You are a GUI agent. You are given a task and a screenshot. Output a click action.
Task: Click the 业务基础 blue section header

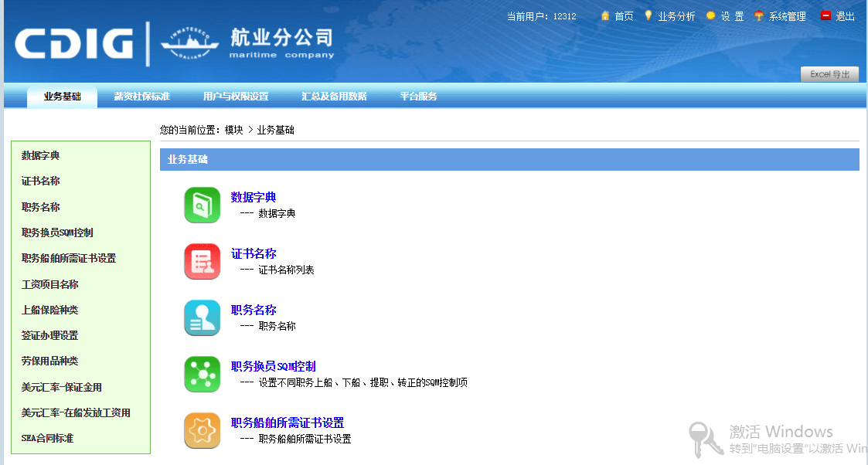coord(509,159)
